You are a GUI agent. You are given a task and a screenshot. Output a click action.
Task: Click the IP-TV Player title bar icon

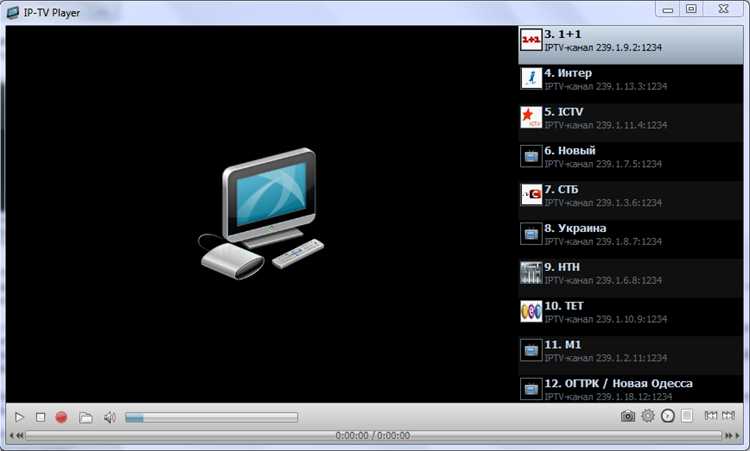pos(13,12)
